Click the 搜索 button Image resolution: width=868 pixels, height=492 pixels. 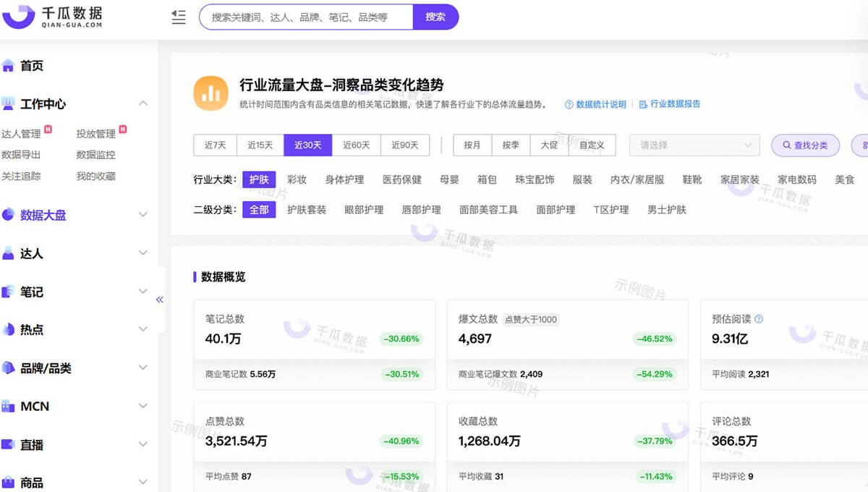coord(435,17)
